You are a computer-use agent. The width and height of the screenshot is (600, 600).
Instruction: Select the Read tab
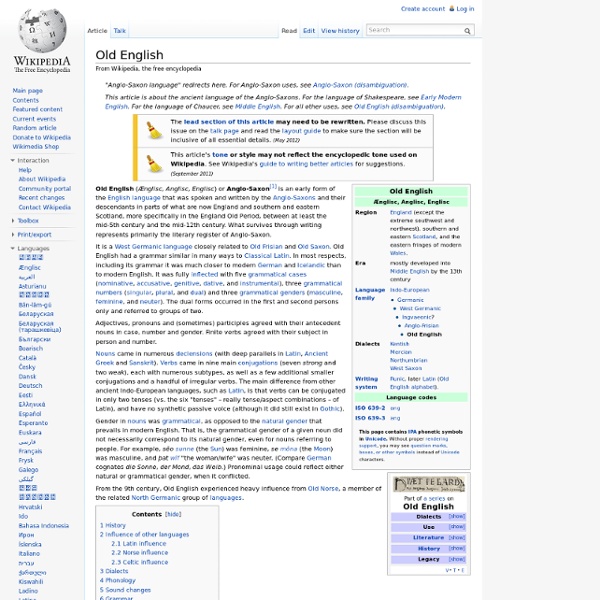pyautogui.click(x=289, y=31)
